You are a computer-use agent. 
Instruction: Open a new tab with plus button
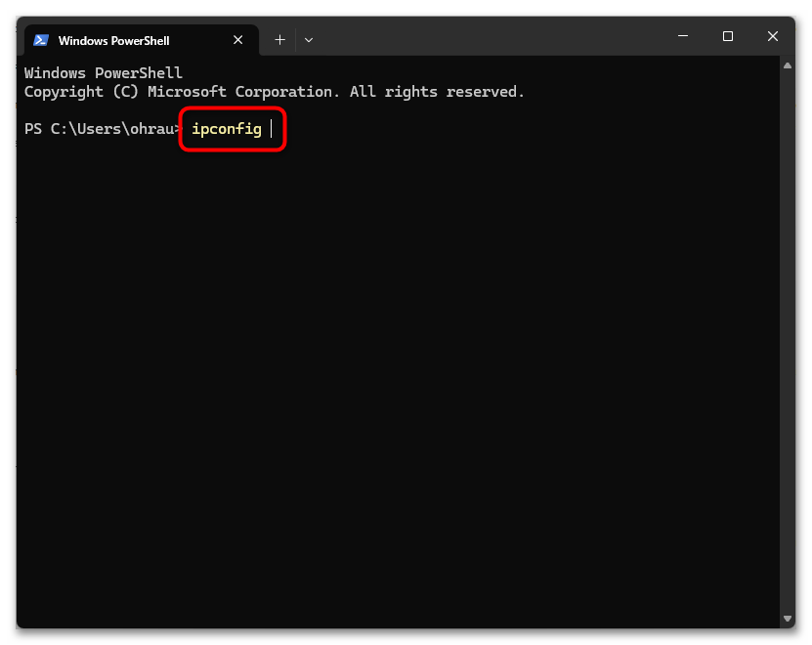click(x=279, y=40)
